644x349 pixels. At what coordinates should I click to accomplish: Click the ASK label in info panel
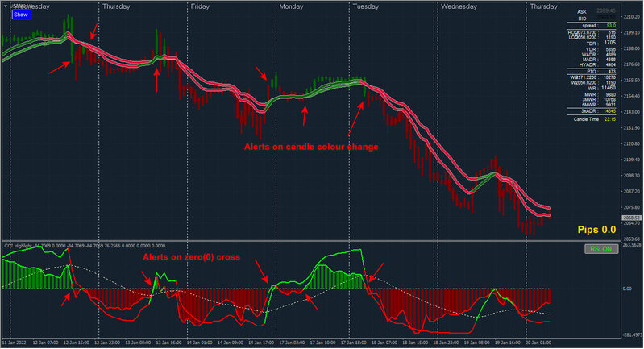click(582, 12)
